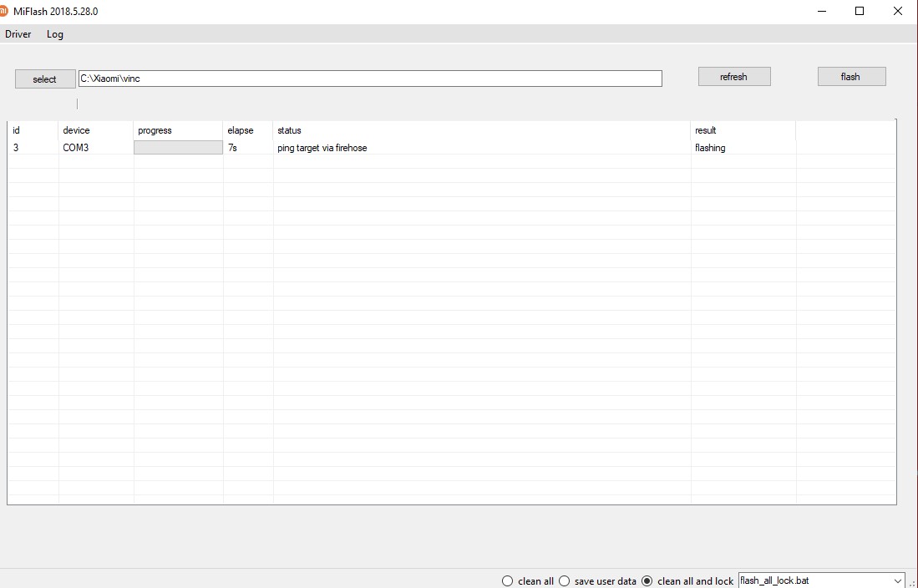Viewport: 918px width, 588px height.
Task: Click the 'device' column header
Action: point(96,130)
